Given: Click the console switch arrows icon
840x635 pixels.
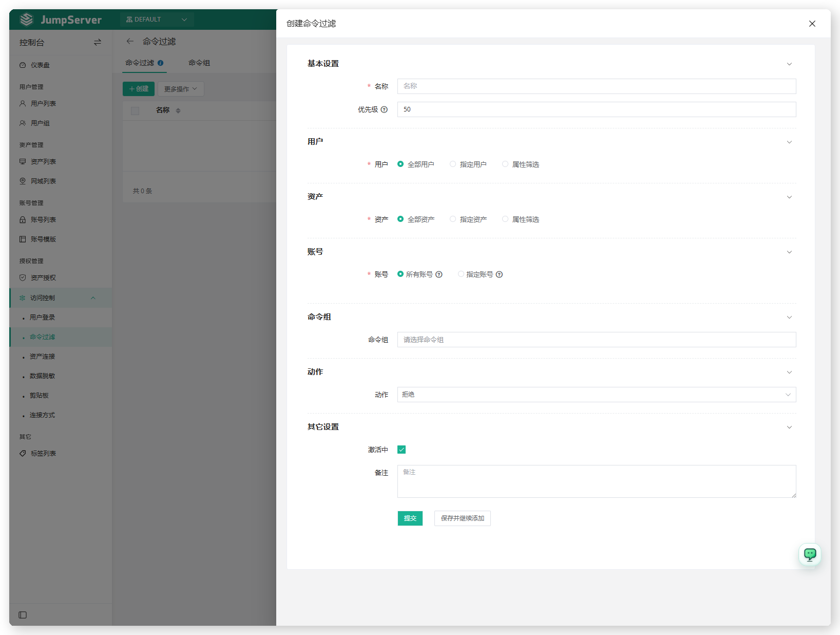Looking at the screenshot, I should pyautogui.click(x=98, y=42).
